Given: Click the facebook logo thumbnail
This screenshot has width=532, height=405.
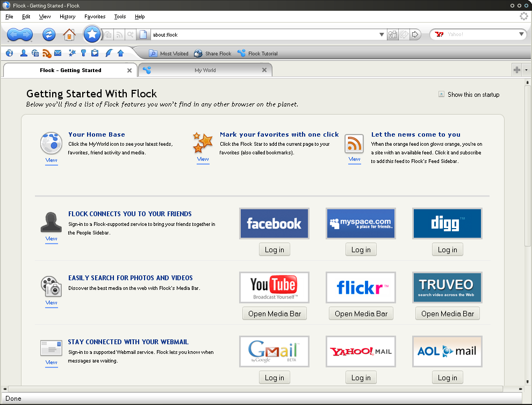Looking at the screenshot, I should [x=274, y=223].
